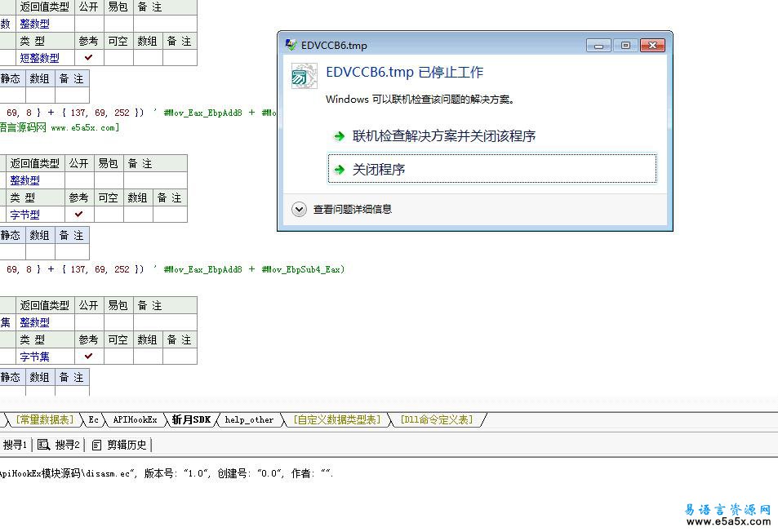Click green arrow beside 联机检查解决方案并关闭该程序
Viewport: 778px width, 532px height.
(340, 135)
